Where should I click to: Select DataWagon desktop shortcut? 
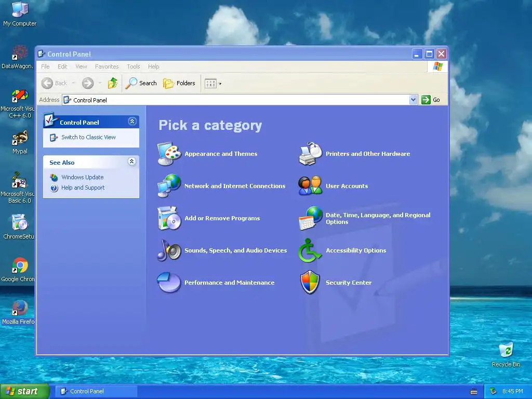coord(18,57)
